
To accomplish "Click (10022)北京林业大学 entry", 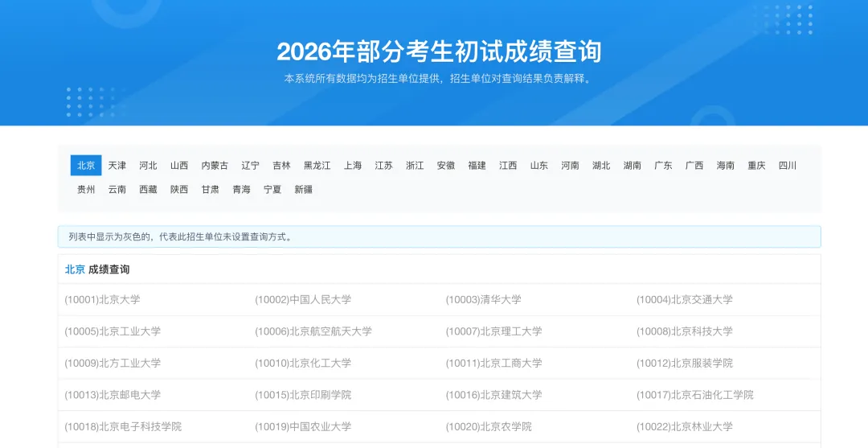I will click(684, 426).
